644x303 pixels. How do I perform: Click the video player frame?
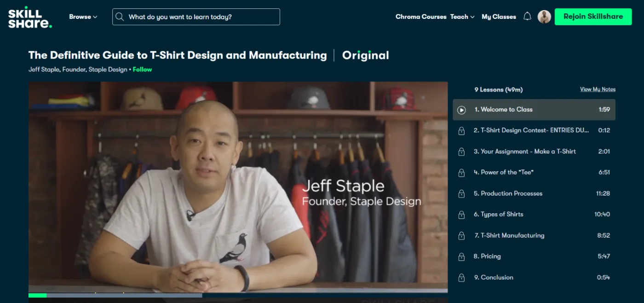[x=238, y=187]
